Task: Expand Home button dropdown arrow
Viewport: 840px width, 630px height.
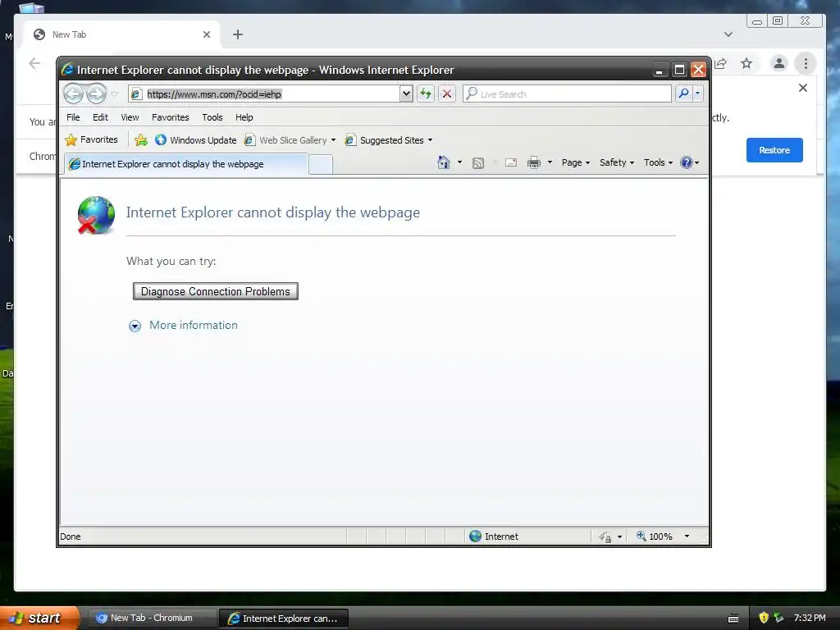Action: coord(459,162)
